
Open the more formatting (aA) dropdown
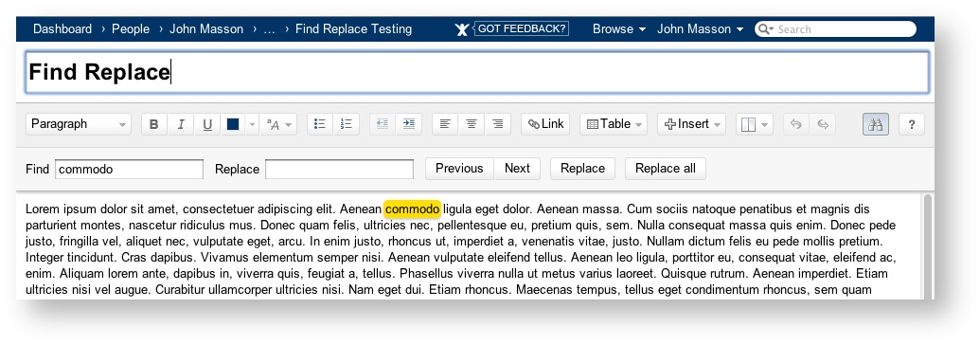coord(278,124)
